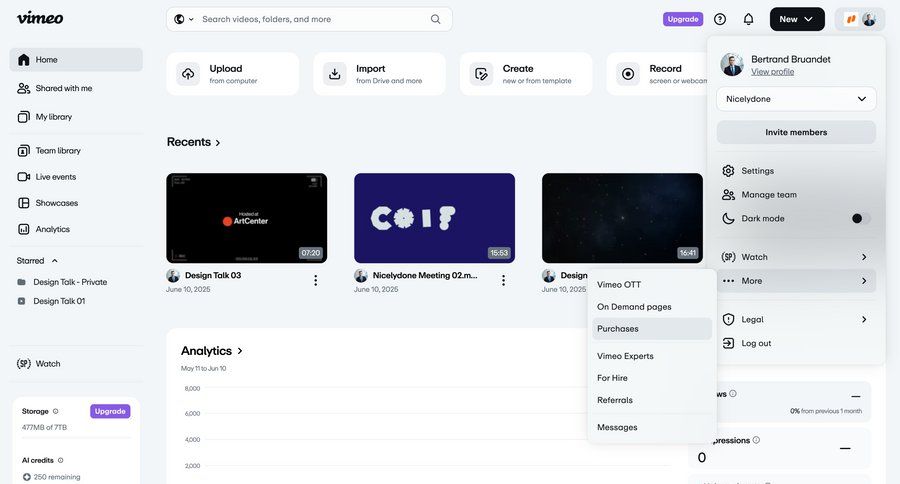Image resolution: width=900 pixels, height=484 pixels.
Task: Open Design Talk 01 starred video
Action: [x=59, y=301]
